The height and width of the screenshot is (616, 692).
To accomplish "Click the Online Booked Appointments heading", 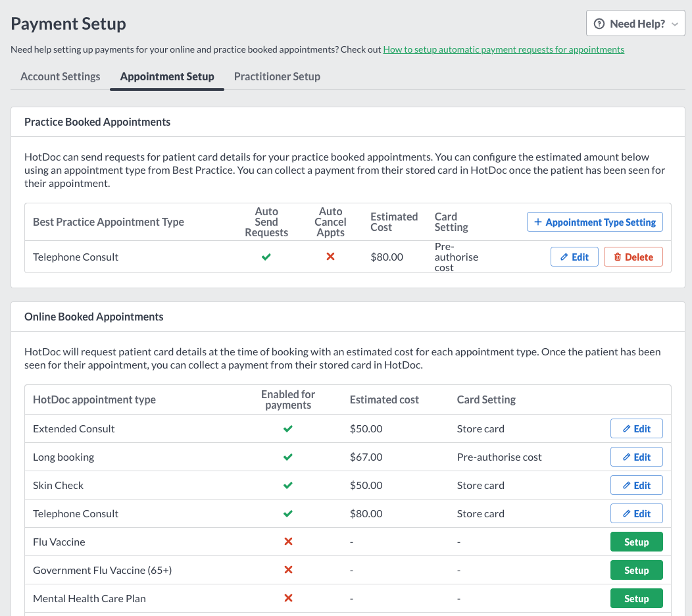I will (x=93, y=317).
